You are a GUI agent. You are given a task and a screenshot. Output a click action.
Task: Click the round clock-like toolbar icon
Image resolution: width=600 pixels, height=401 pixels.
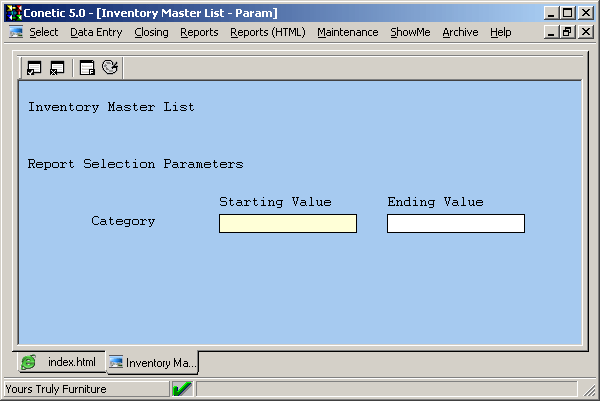pyautogui.click(x=110, y=68)
